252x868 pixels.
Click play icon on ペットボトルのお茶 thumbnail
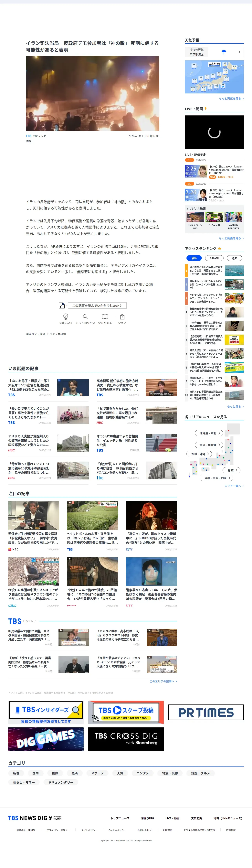pos(69,503)
